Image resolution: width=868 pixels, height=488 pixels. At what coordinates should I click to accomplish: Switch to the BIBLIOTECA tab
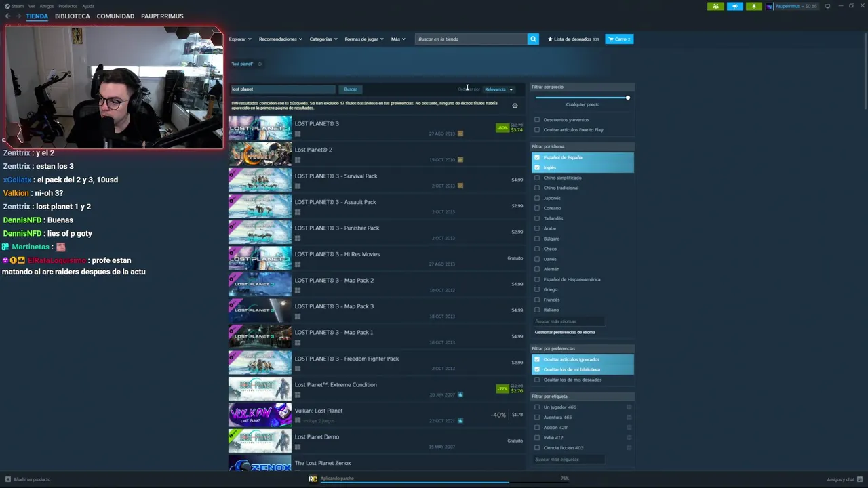click(72, 16)
